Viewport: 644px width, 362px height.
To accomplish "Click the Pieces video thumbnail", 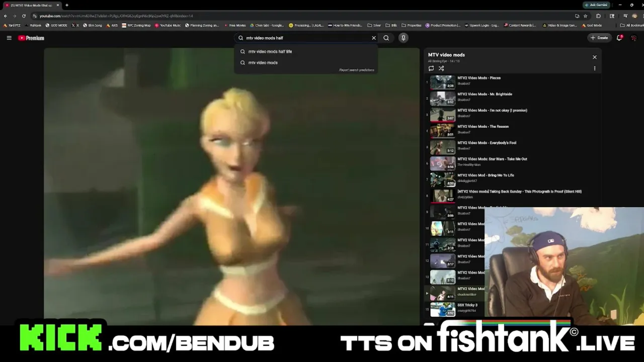I will [x=443, y=81].
